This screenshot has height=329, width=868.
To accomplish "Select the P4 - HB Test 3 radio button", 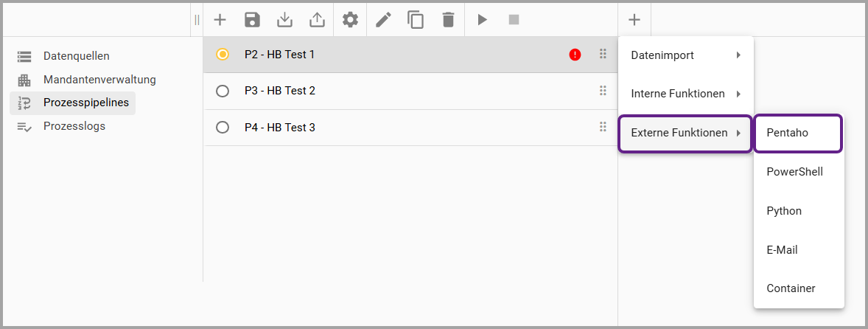I will pyautogui.click(x=223, y=128).
